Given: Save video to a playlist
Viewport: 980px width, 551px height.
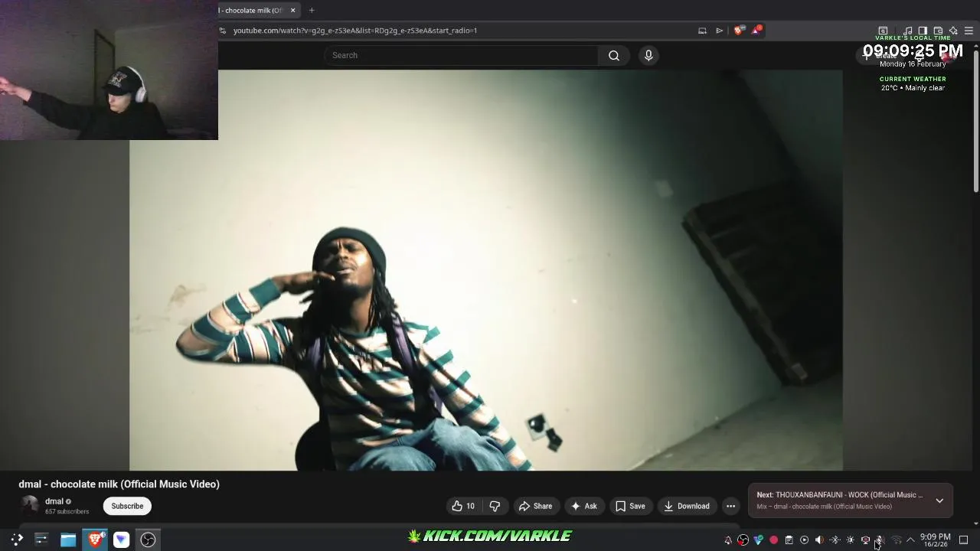Looking at the screenshot, I should pos(630,506).
